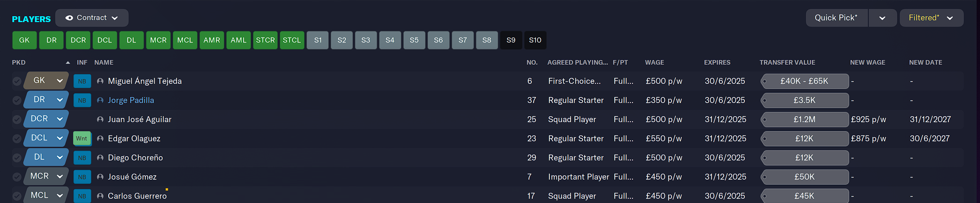The image size is (980, 203).
Task: Toggle the selection checkmark for the MCR row
Action: pyautogui.click(x=17, y=177)
